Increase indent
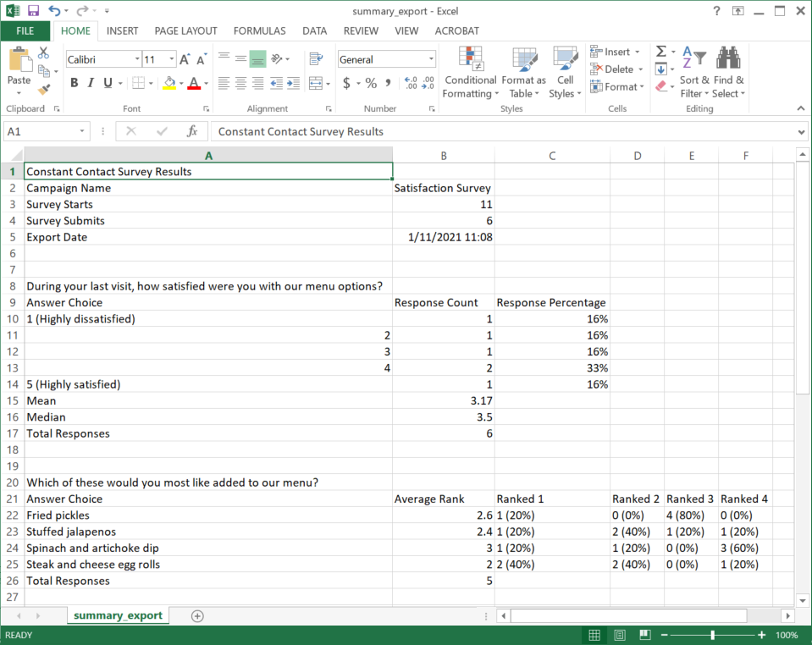812x645 pixels. pos(294,83)
